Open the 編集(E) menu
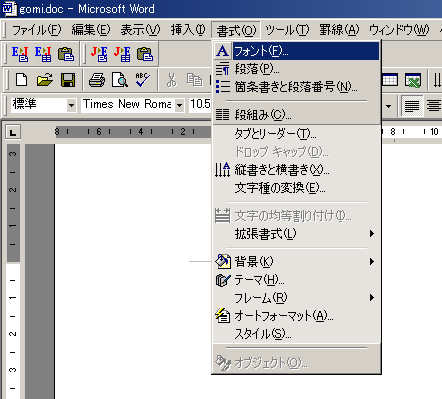The image size is (442, 399). tap(91, 30)
